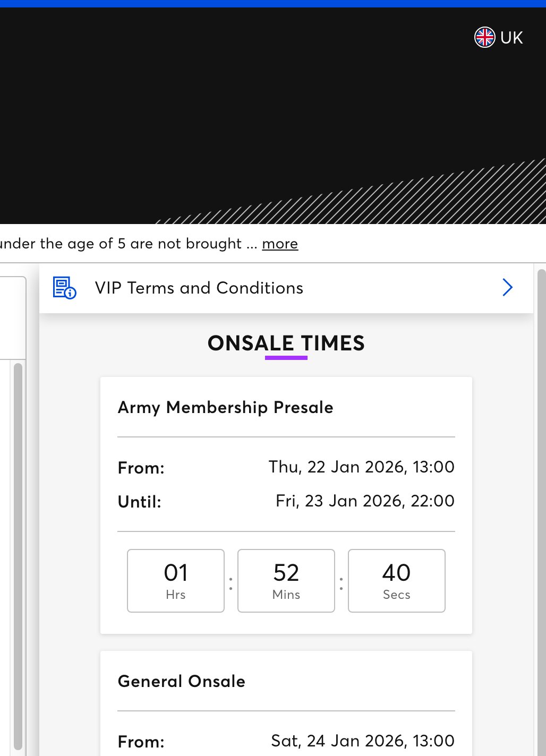Select the Army Membership Presale title
The height and width of the screenshot is (756, 546).
[x=226, y=407]
